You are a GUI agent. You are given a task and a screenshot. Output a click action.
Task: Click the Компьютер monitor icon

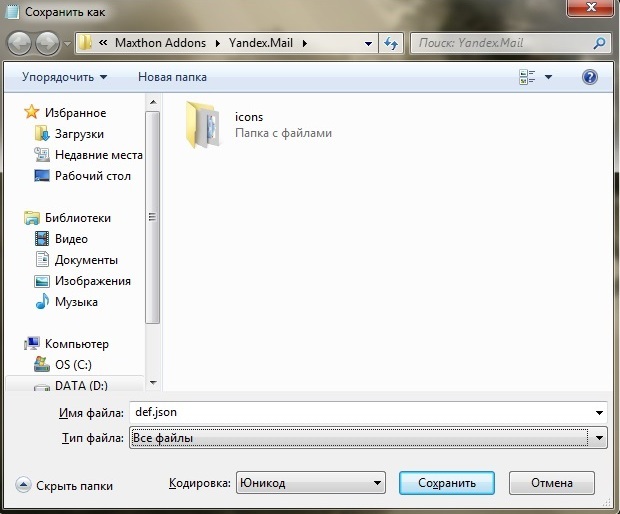[x=32, y=343]
